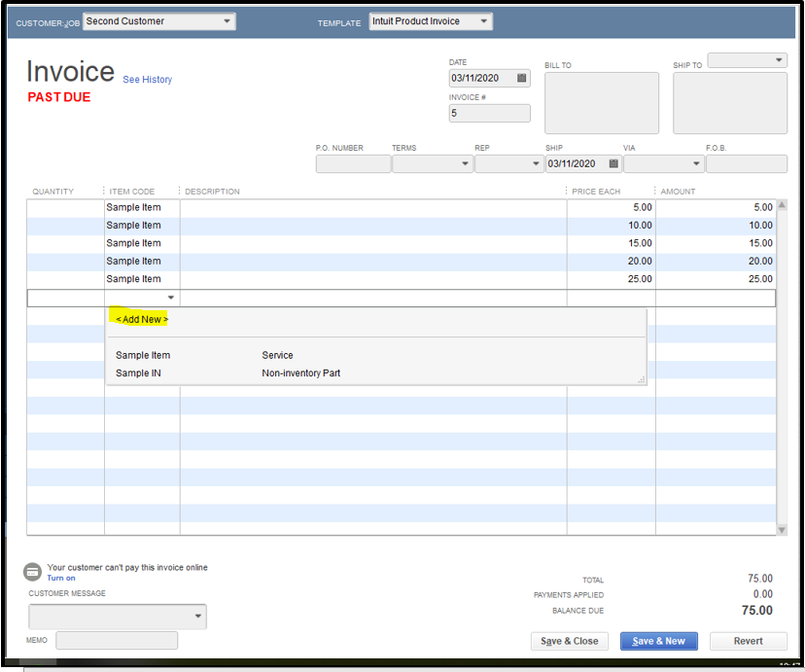The width and height of the screenshot is (805, 672).
Task: Open See History link
Action: [x=148, y=80]
